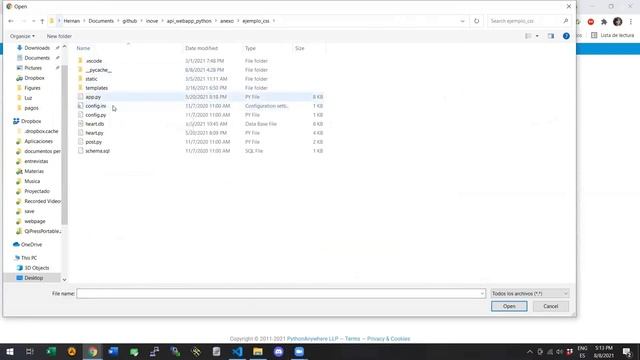Open the Chrome profile avatar

tap(618, 22)
